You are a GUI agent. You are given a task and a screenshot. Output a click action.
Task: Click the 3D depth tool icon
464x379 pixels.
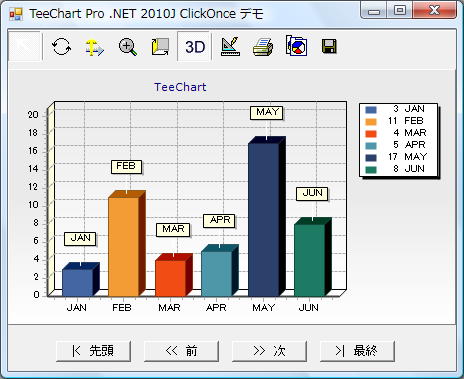[x=161, y=47]
